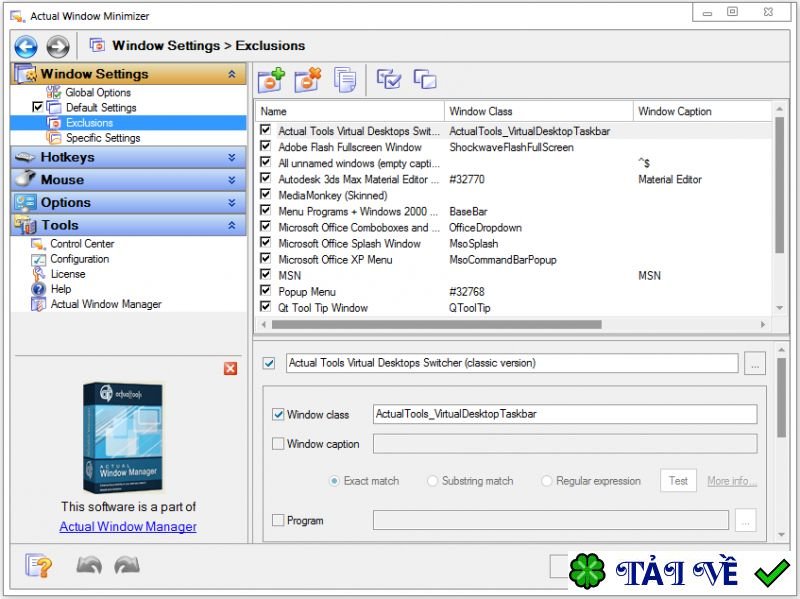Open the Actual Window Manager link

point(128,527)
